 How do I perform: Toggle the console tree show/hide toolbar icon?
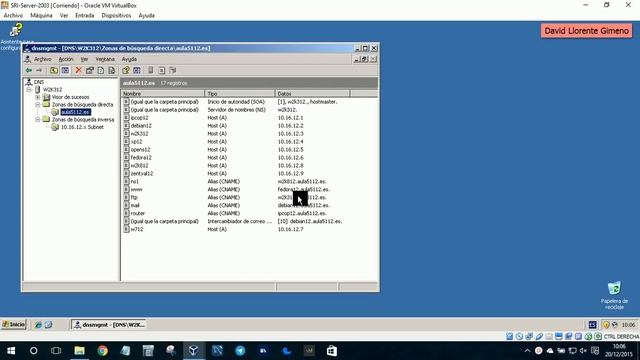[65, 70]
